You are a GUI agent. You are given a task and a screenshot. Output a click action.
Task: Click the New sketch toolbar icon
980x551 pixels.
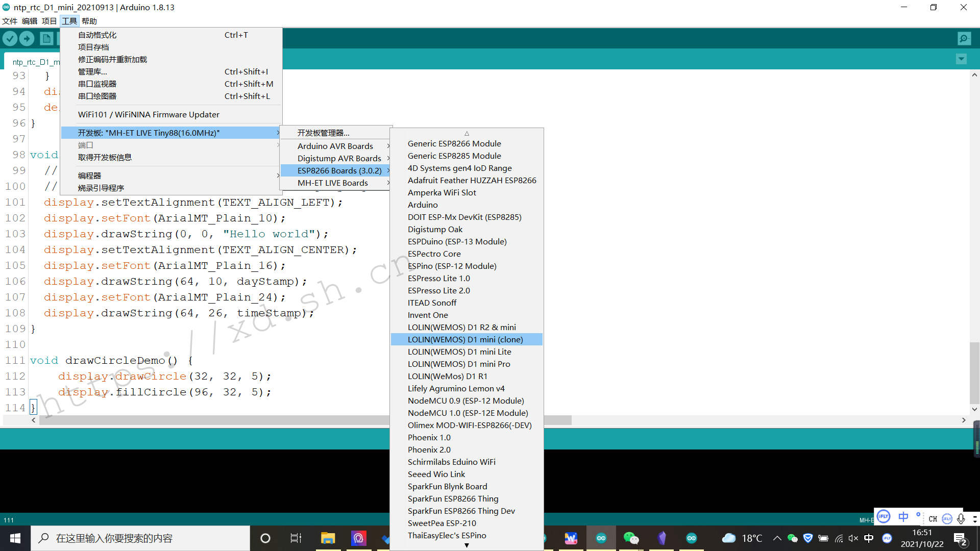[46, 39]
